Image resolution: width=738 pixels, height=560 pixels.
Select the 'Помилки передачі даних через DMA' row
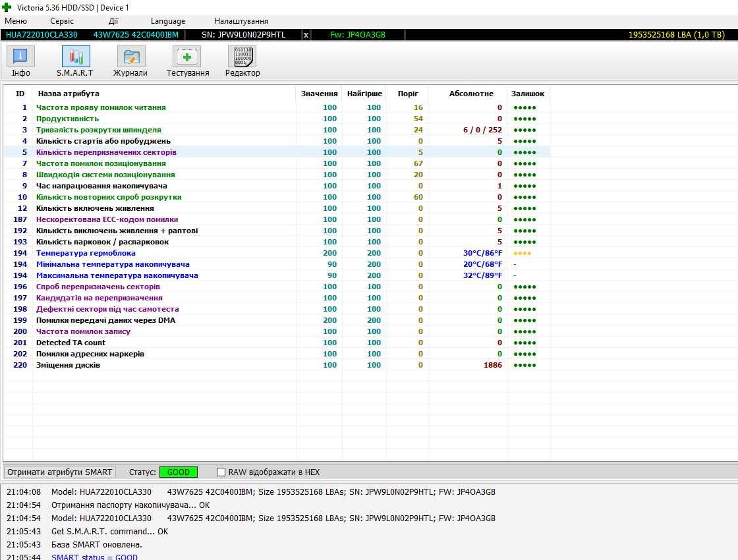point(277,320)
